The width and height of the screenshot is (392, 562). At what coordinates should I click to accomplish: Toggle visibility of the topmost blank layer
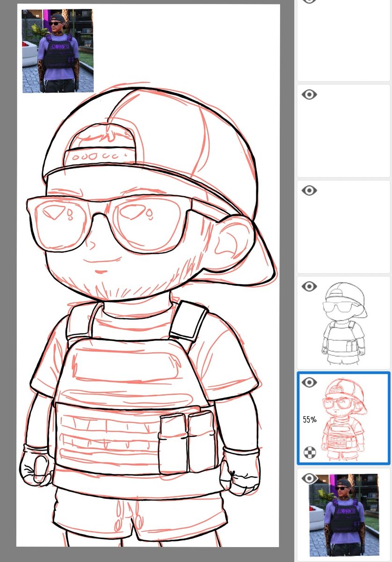point(308,2)
